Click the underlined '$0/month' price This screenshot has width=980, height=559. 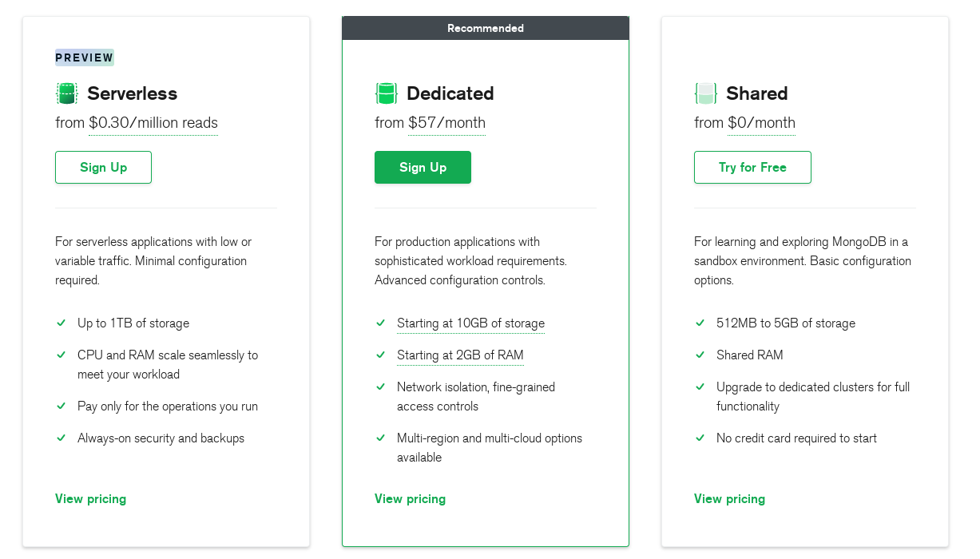(x=761, y=123)
